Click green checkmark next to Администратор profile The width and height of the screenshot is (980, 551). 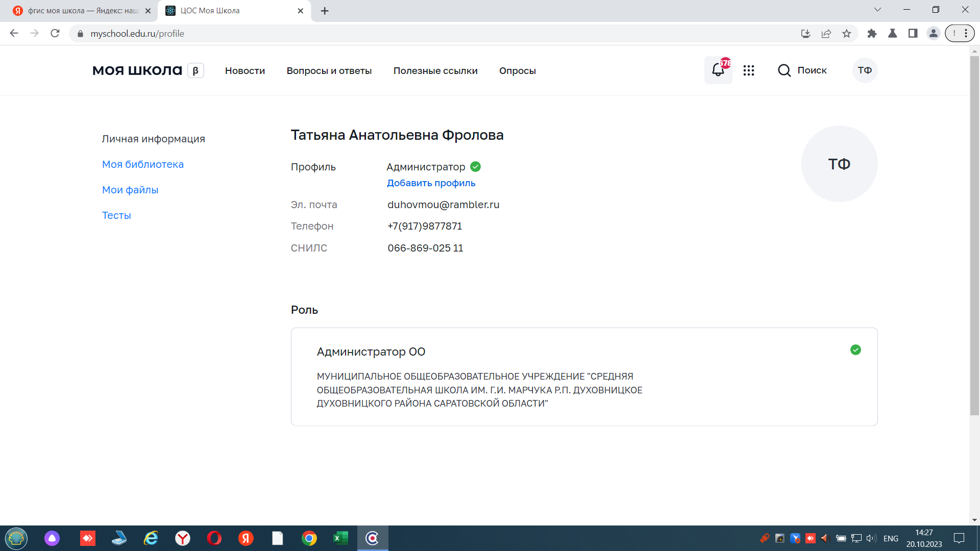click(475, 167)
